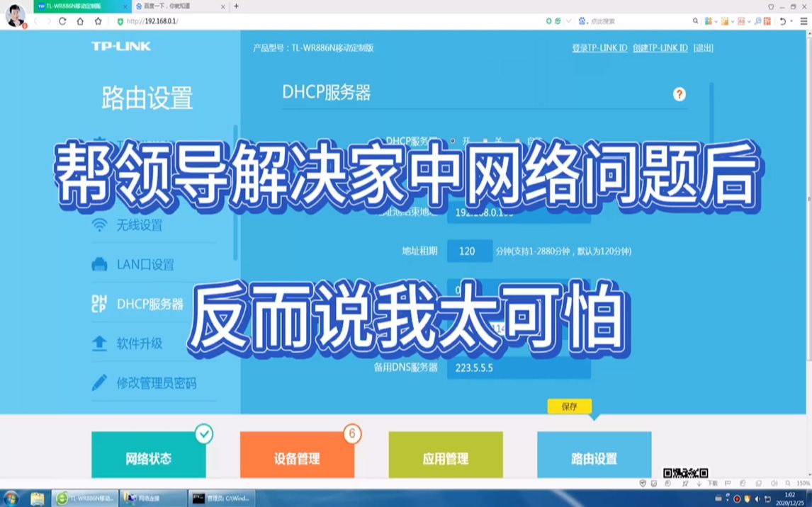Click the 产品型号 TL-WR886N text
The image size is (812, 507).
click(x=313, y=47)
